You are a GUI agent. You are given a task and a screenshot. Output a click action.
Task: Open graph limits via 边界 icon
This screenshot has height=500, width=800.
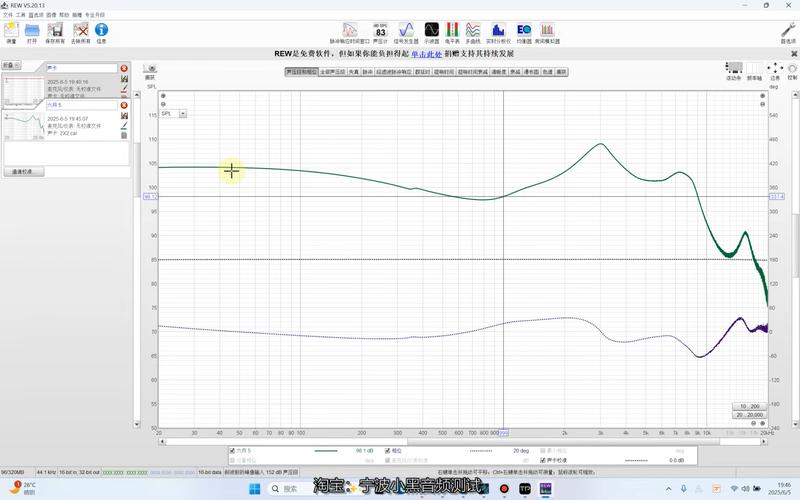tap(775, 71)
